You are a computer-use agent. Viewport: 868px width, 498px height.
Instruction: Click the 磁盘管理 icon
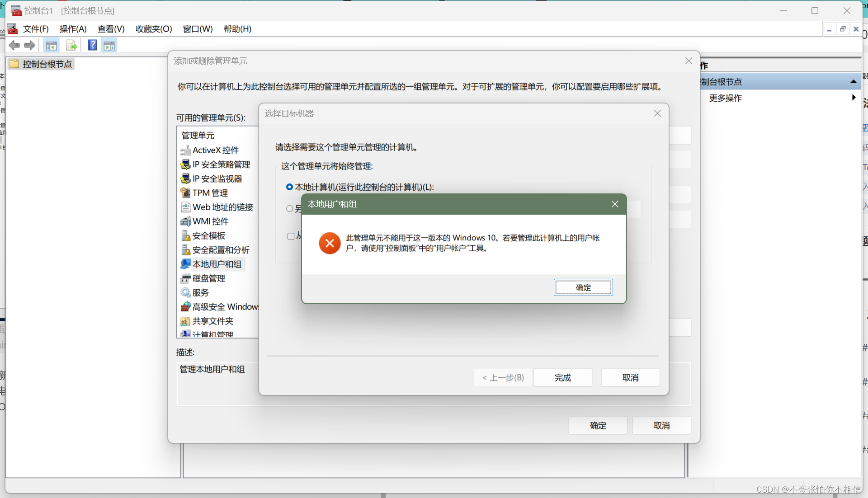186,277
